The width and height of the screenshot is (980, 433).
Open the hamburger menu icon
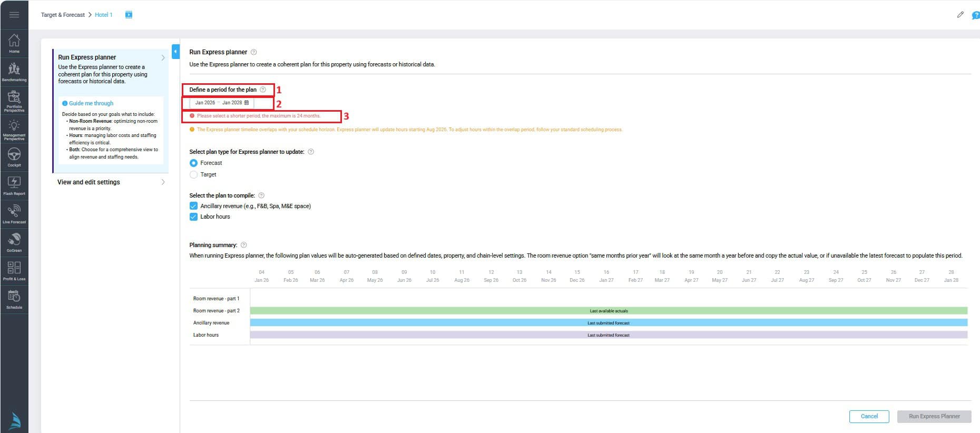tap(14, 15)
